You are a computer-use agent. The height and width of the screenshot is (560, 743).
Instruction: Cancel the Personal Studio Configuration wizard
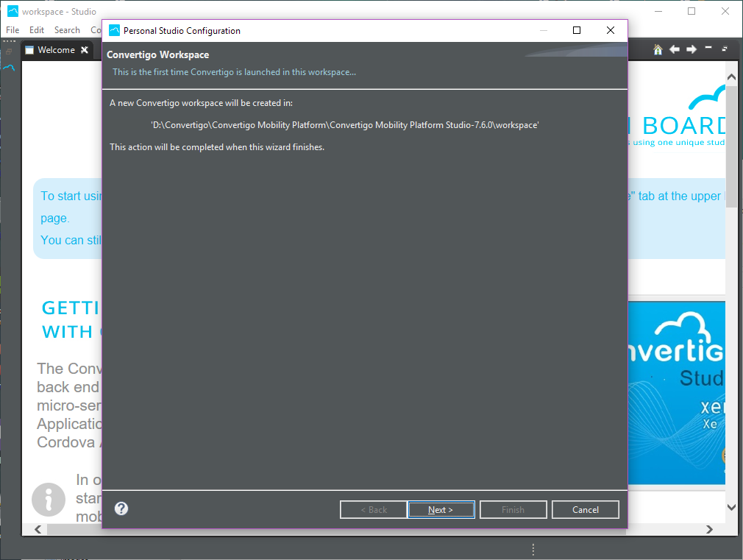[586, 510]
